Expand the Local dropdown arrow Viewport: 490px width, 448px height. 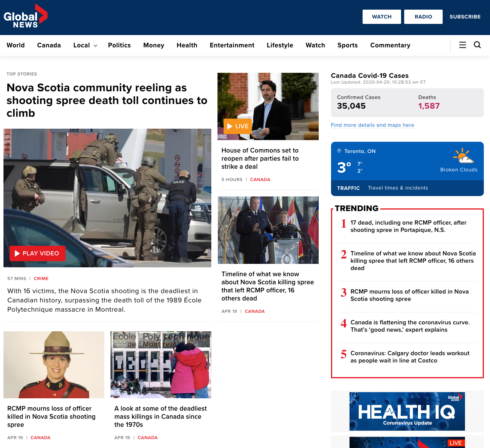(95, 46)
